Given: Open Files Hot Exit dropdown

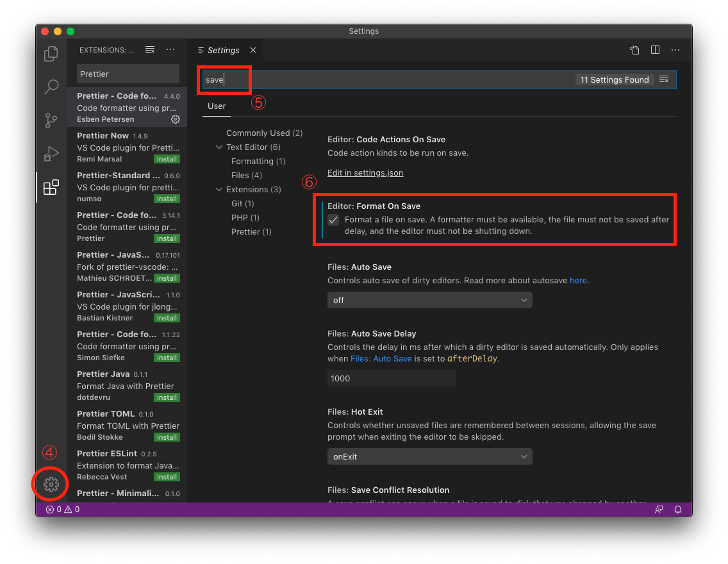Looking at the screenshot, I should (429, 457).
